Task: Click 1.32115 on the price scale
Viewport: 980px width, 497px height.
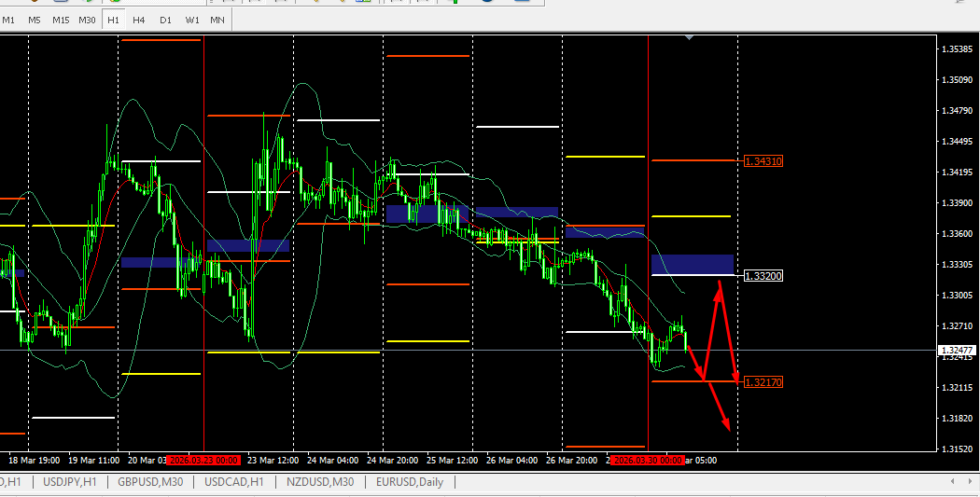Action: (957, 388)
